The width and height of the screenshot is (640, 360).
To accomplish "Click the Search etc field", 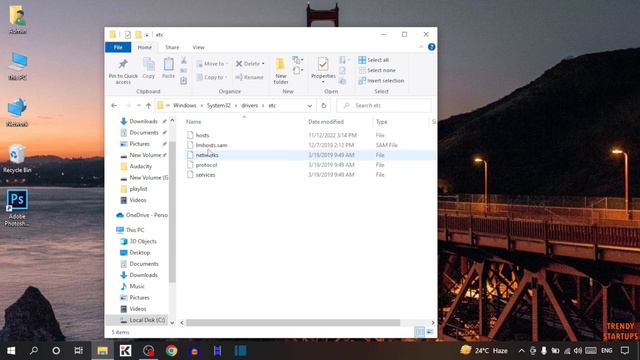I will [384, 105].
